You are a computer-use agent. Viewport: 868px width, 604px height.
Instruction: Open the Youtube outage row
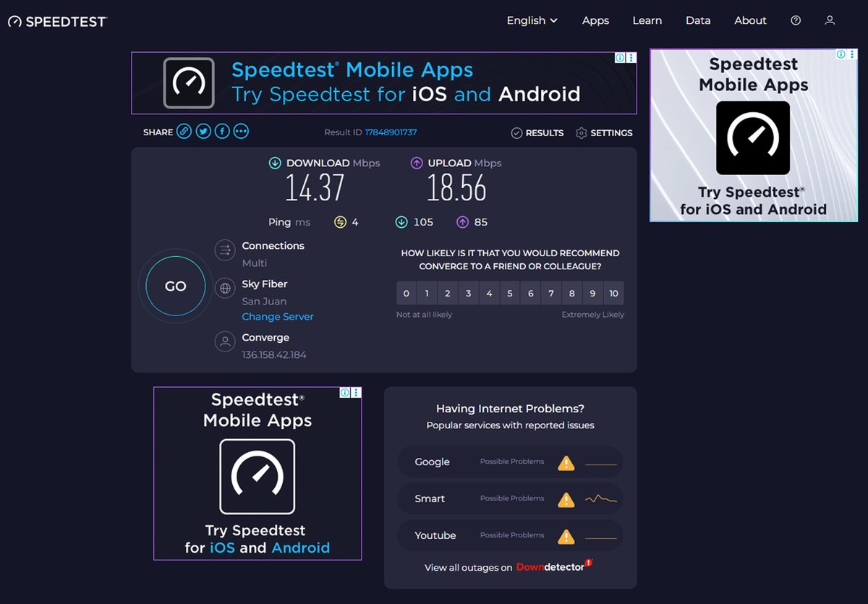(x=510, y=536)
